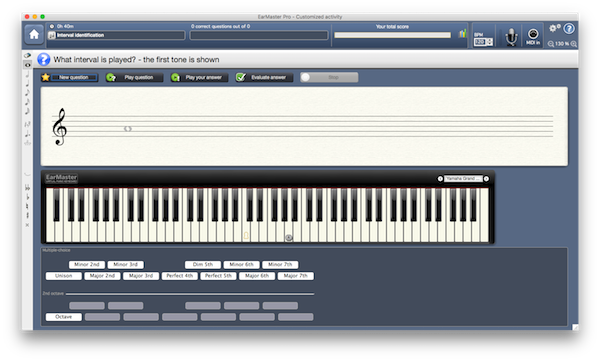Select the natural accidental tool
The image size is (600, 361).
click(x=28, y=206)
